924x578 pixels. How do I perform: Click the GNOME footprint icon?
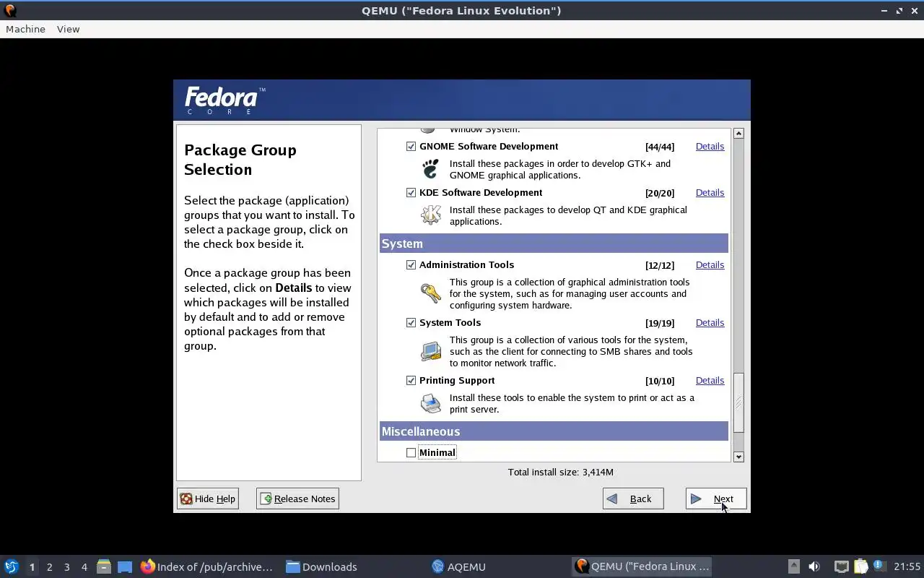(430, 169)
